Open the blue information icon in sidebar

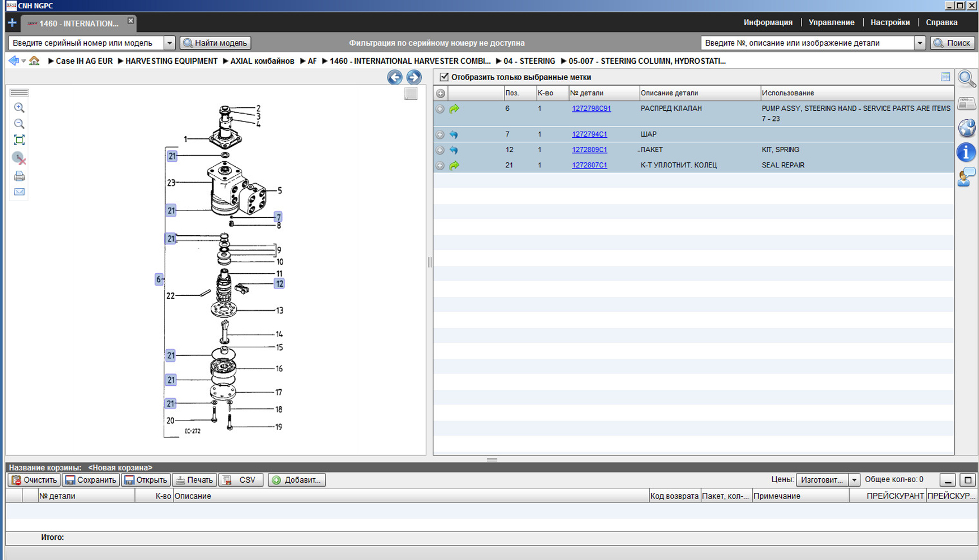966,152
